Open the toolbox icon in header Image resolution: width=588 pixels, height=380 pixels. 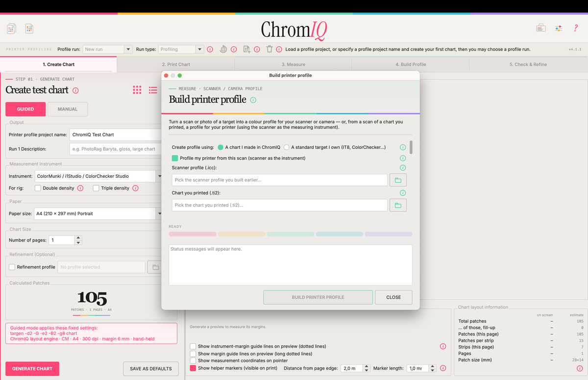click(x=541, y=28)
